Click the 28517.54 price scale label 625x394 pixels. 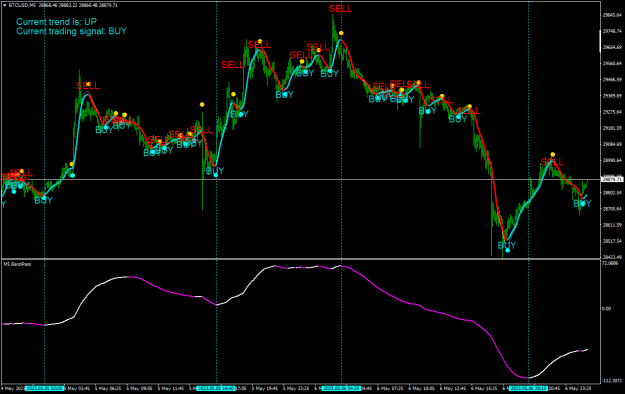point(612,241)
